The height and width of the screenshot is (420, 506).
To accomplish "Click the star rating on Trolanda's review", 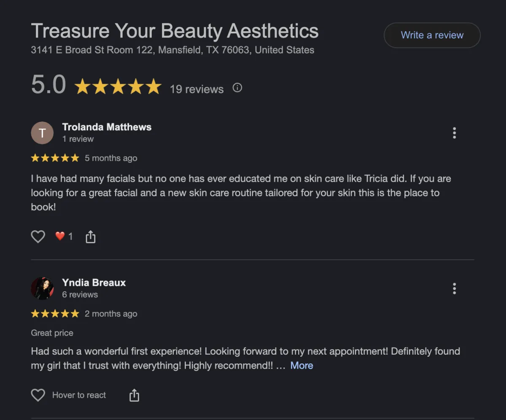I will coord(55,158).
